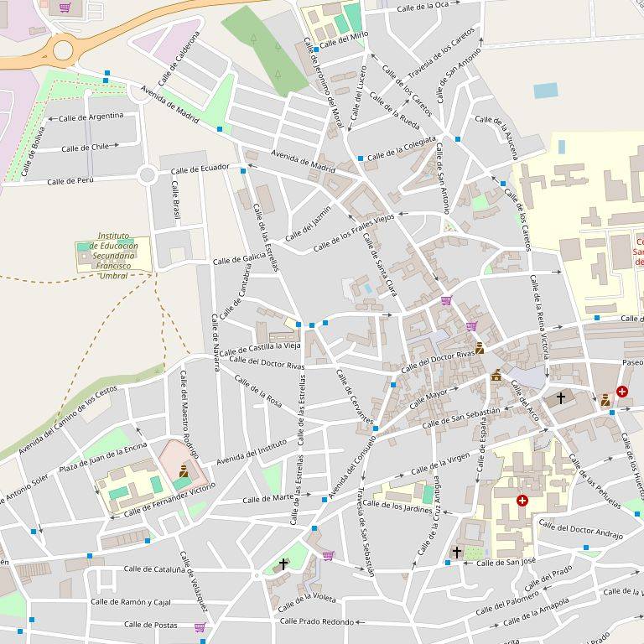Image resolution: width=644 pixels, height=644 pixels.
Task: Click the Calle de Argentina street label
Action: pos(93,117)
